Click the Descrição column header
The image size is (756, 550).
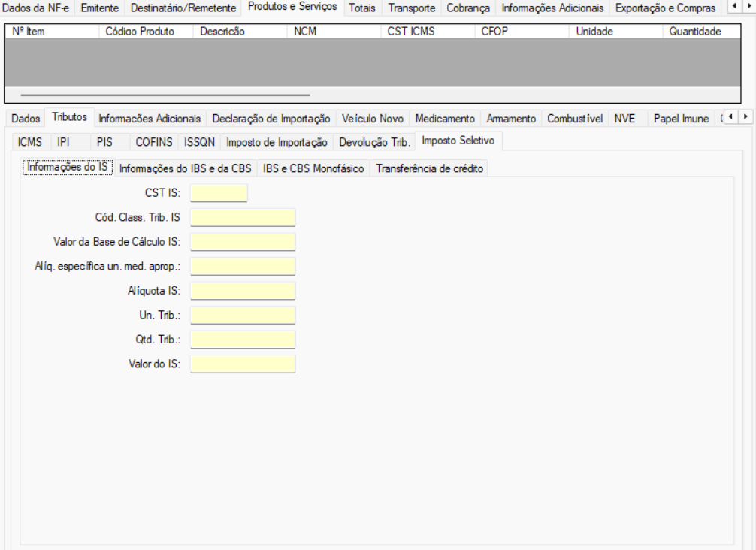pos(240,32)
